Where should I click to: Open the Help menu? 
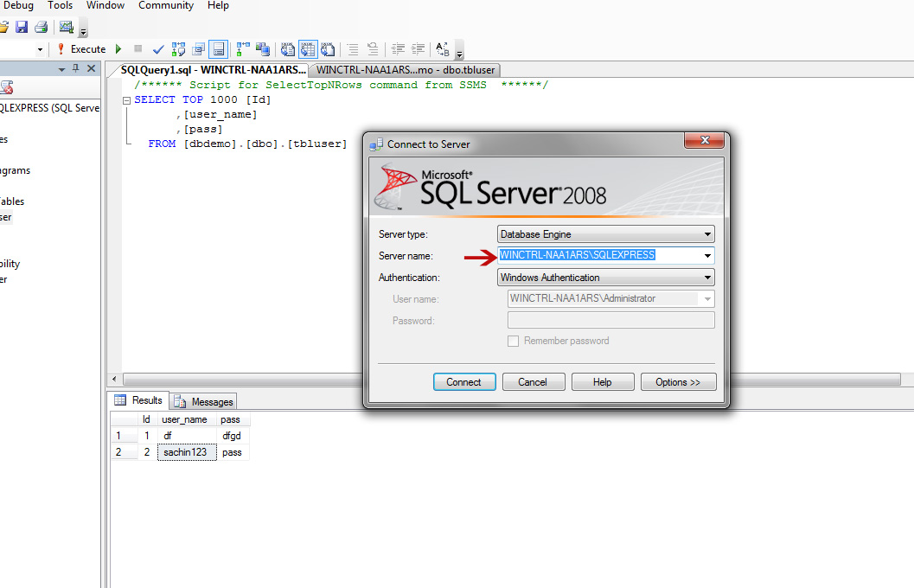[218, 6]
